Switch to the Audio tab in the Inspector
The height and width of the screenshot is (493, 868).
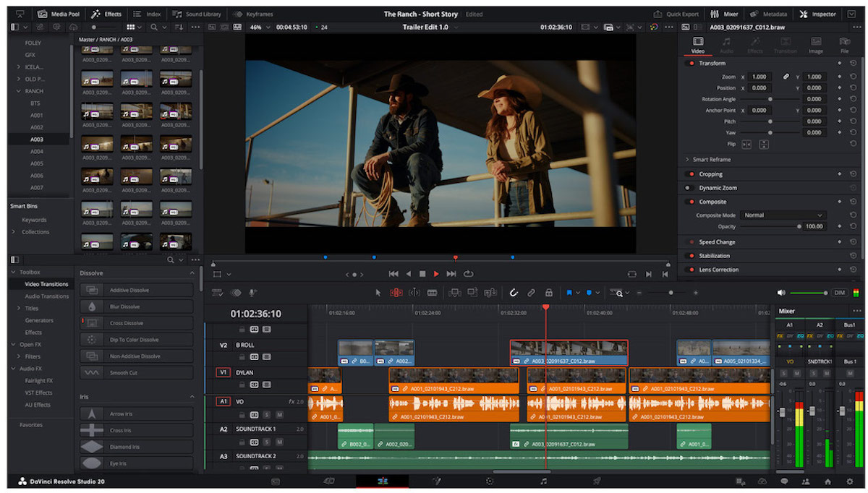726,45
